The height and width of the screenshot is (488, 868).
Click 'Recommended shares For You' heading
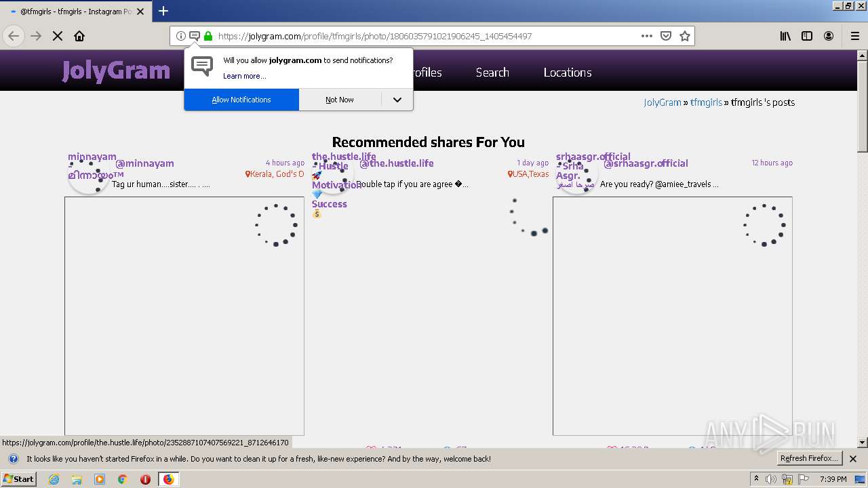click(429, 142)
